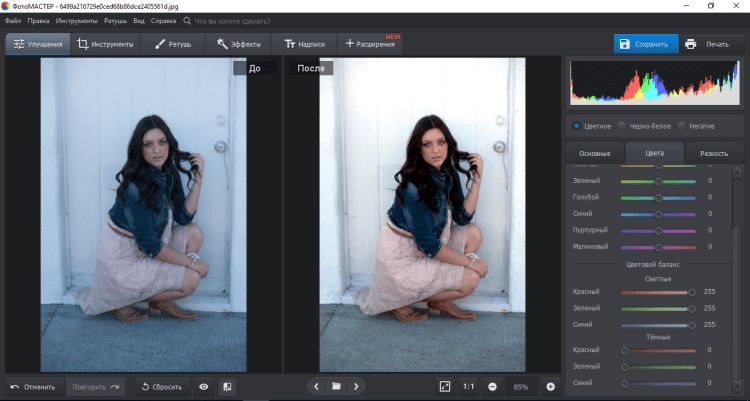
Task: Set zoom to 1:1 scale
Action: coord(469,386)
